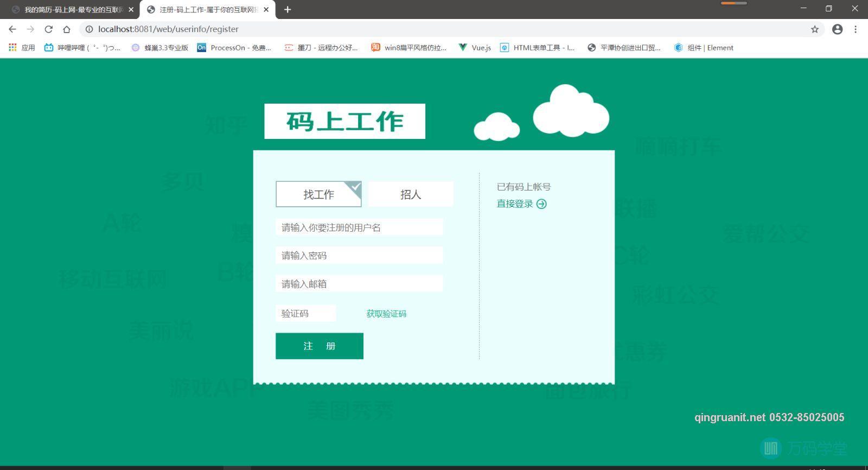Click the 获取验证码 link
The image size is (868, 470).
point(386,314)
